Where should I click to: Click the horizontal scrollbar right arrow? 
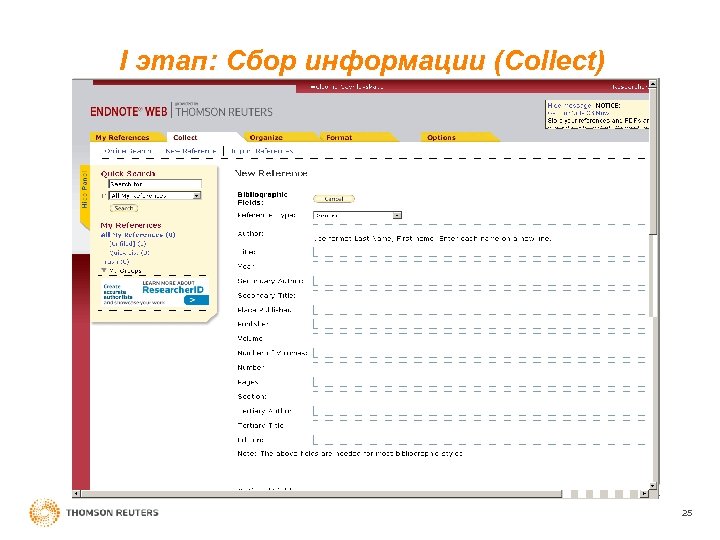[644, 494]
